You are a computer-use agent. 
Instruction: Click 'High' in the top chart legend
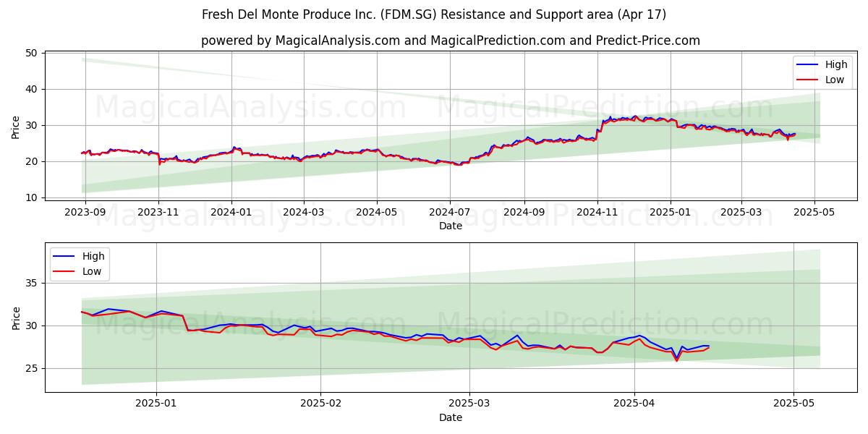pos(836,64)
